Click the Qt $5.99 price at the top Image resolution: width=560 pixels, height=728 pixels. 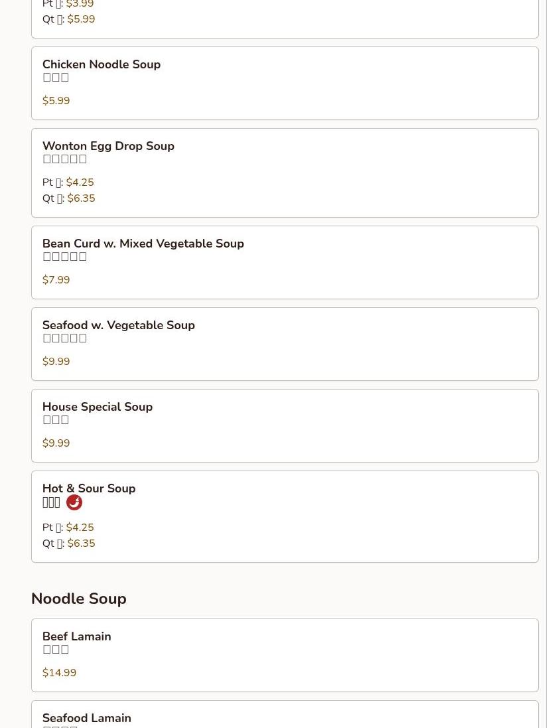(81, 19)
